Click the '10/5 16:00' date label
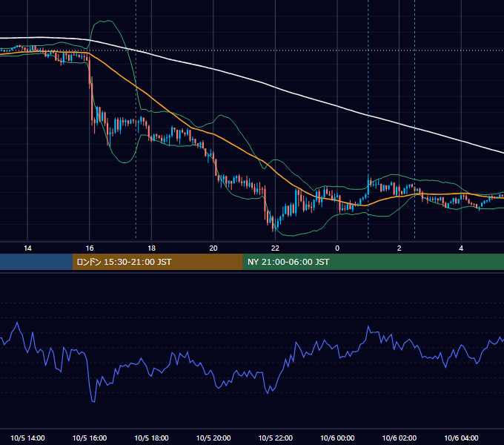This screenshot has width=504, height=445. (x=90, y=438)
